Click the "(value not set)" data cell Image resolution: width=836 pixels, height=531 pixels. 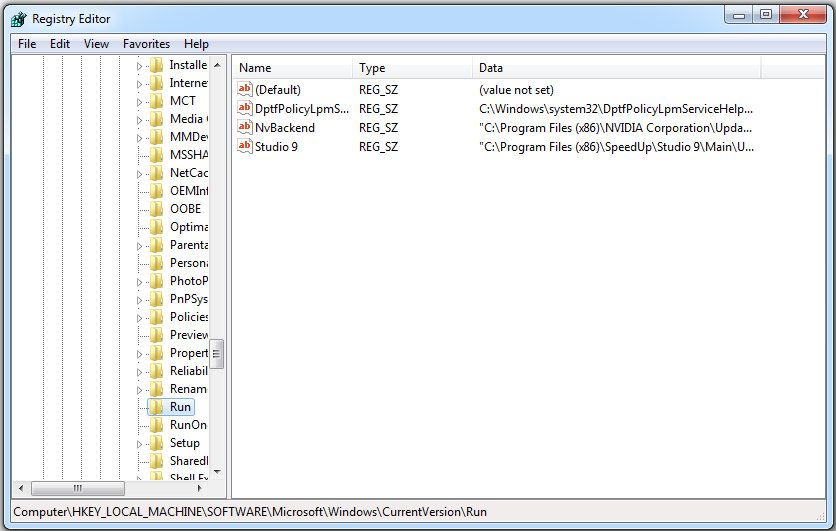point(516,90)
